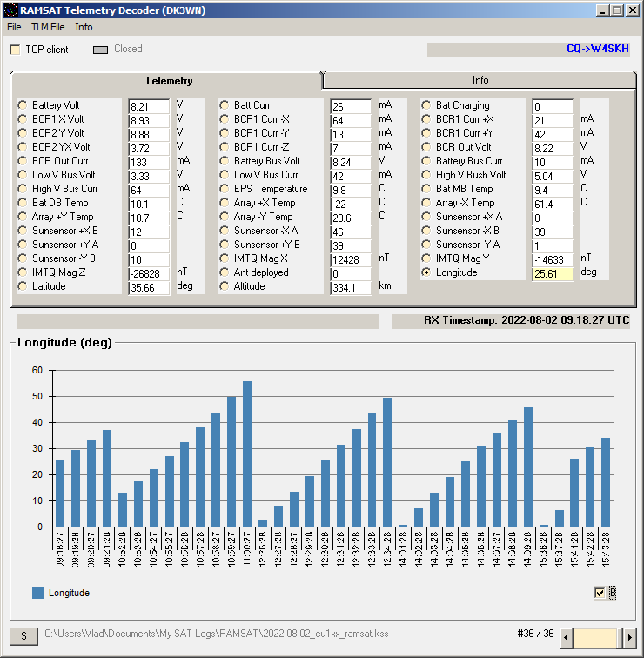This screenshot has width=644, height=658.
Task: Open the TLM File menu
Action: pyautogui.click(x=48, y=27)
